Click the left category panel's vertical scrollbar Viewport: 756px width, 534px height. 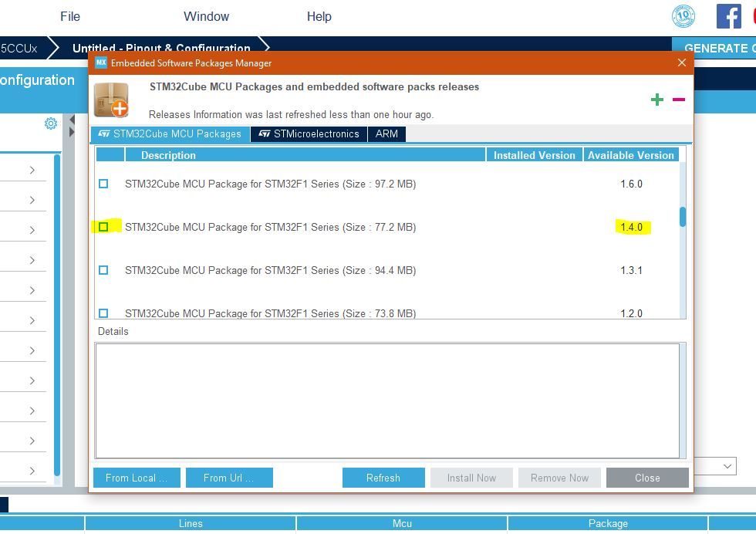coord(57,315)
